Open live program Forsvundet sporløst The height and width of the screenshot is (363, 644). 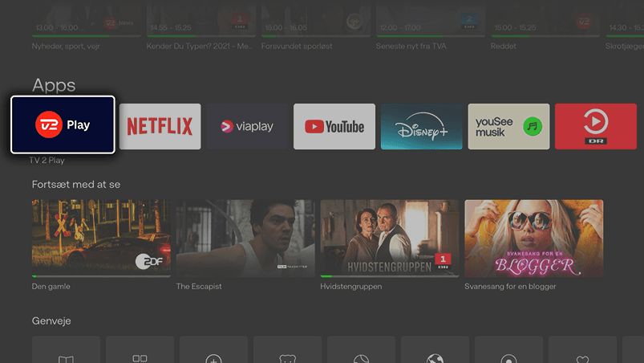click(x=315, y=26)
